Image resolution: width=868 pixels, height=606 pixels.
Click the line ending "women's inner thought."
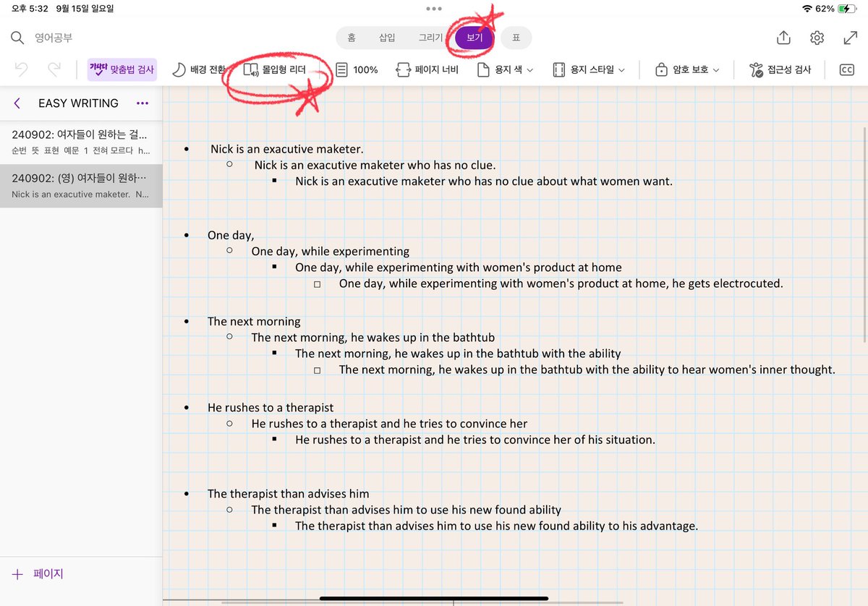587,369
